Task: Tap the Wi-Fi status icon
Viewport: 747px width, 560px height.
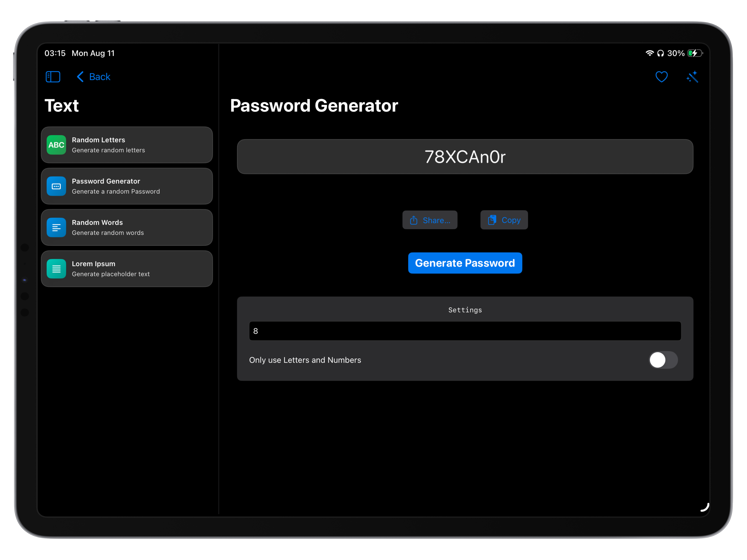Action: click(x=649, y=53)
